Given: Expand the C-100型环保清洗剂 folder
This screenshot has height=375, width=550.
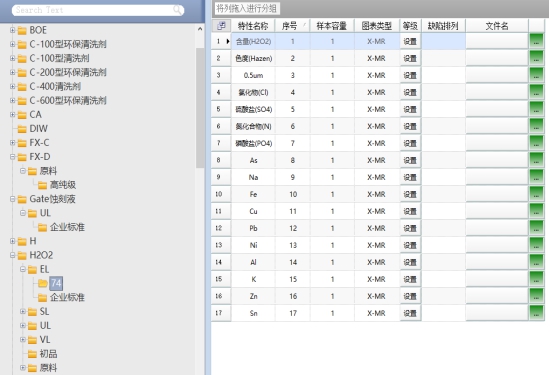Looking at the screenshot, I should coord(12,44).
